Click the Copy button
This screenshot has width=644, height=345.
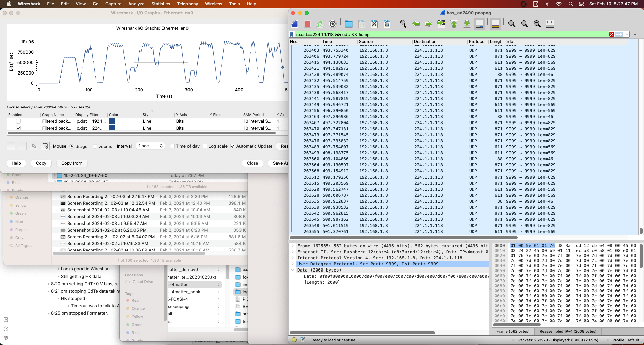click(41, 163)
